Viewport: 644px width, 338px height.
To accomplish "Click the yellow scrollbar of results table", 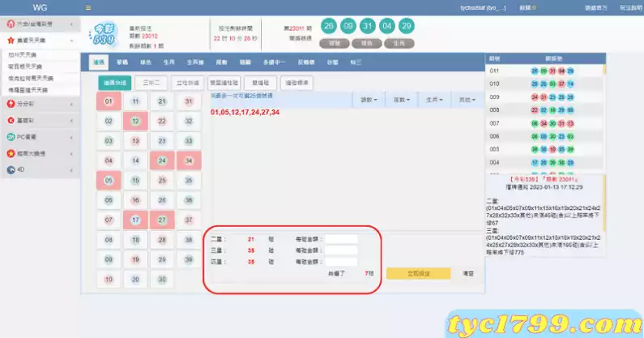I will (x=604, y=69).
